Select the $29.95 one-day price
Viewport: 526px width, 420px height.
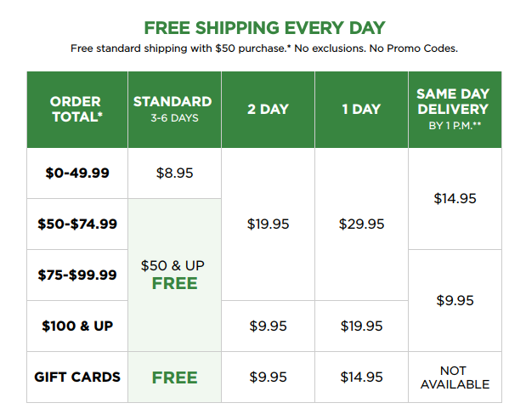(361, 224)
